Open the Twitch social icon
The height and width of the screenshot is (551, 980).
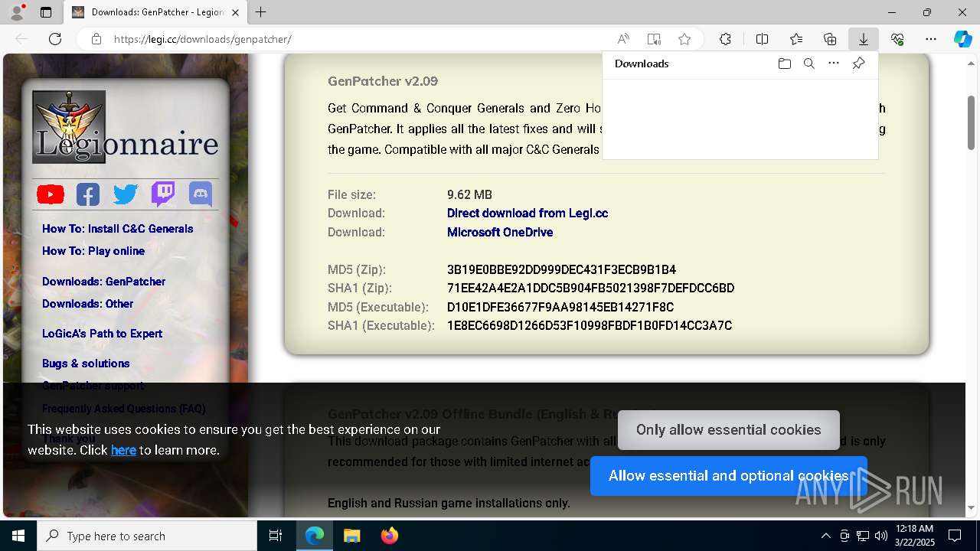pos(163,194)
